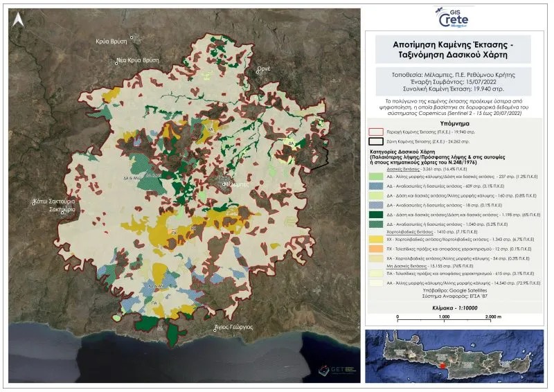Click the black-outlined Ζ.Κ.Ε. zone legend box

click(x=375, y=141)
